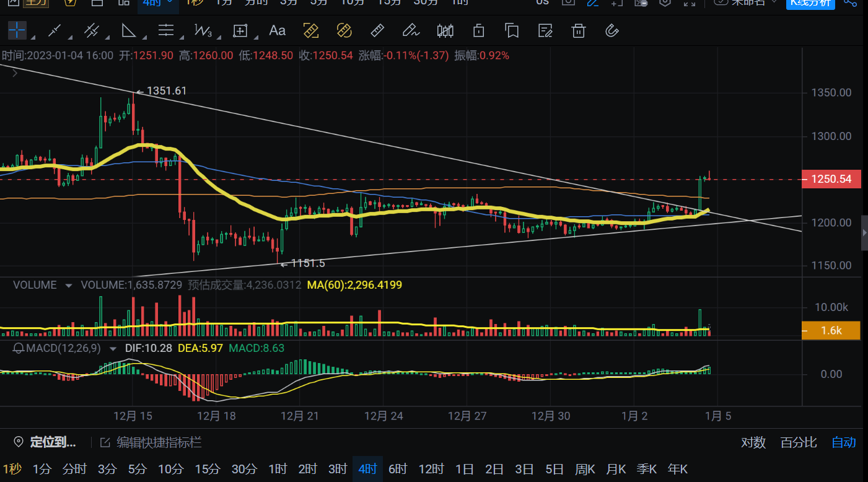Image resolution: width=868 pixels, height=482 pixels.
Task: Click the 1250.54 current price label
Action: point(831,180)
